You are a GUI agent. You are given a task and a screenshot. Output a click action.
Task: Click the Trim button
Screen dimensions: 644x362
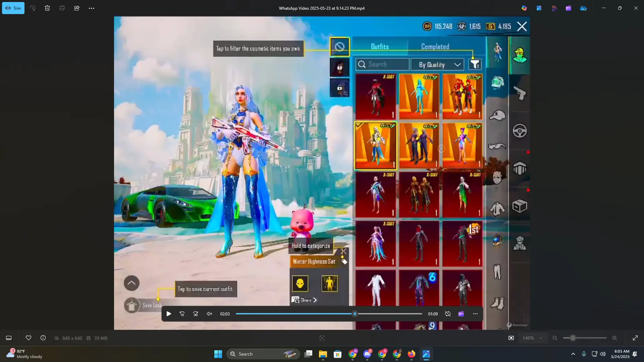13,8
